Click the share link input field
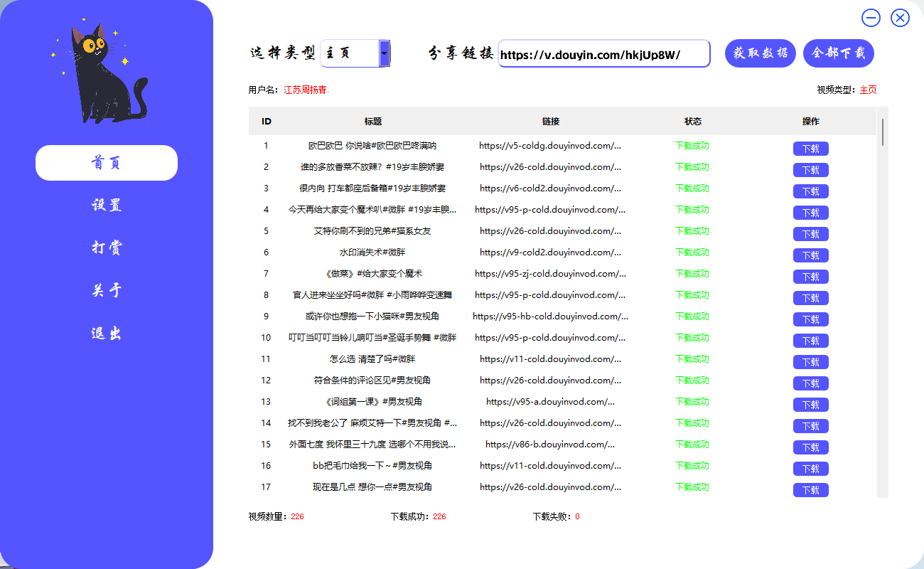This screenshot has width=924, height=569. pos(603,53)
